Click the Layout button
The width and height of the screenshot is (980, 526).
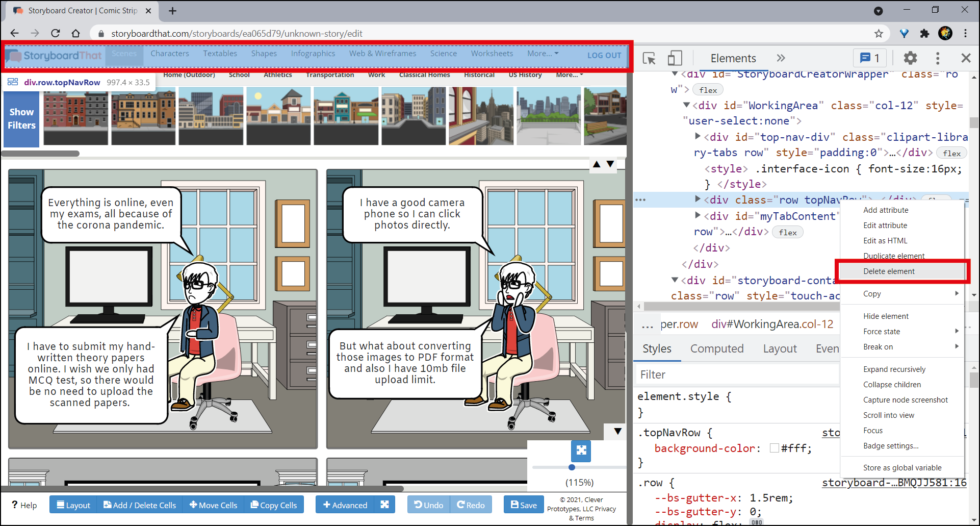point(73,505)
